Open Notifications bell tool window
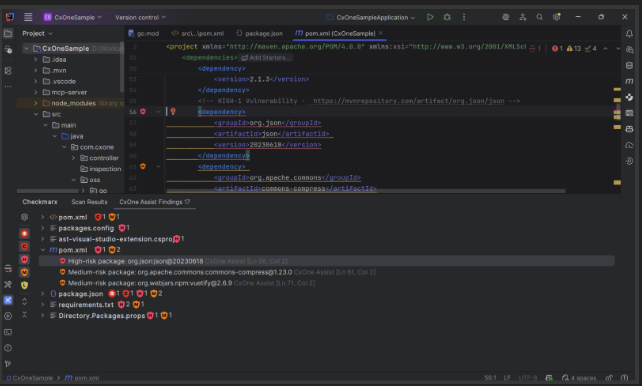642x386 pixels. coord(629,34)
